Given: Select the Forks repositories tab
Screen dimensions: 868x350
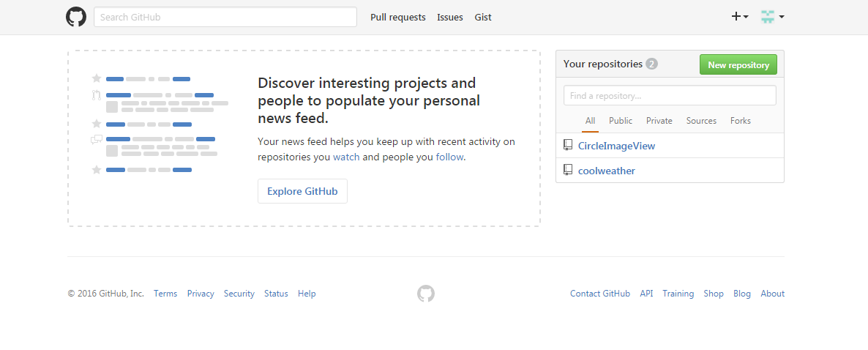Looking at the screenshot, I should [x=741, y=121].
